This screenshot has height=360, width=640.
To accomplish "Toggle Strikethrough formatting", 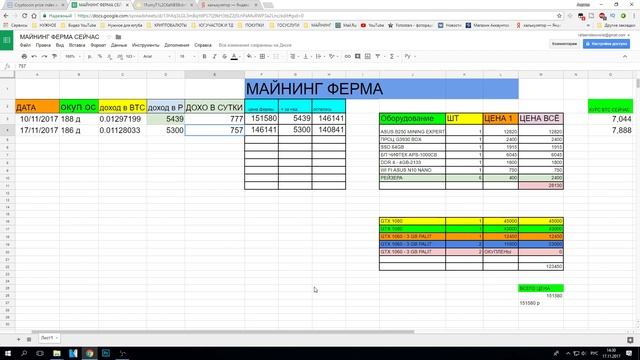I will point(224,56).
